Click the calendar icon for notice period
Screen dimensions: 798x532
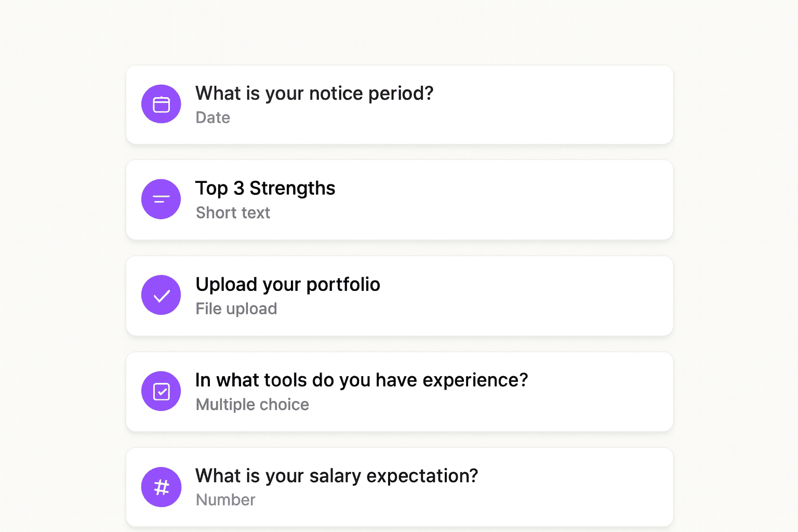pos(161,104)
